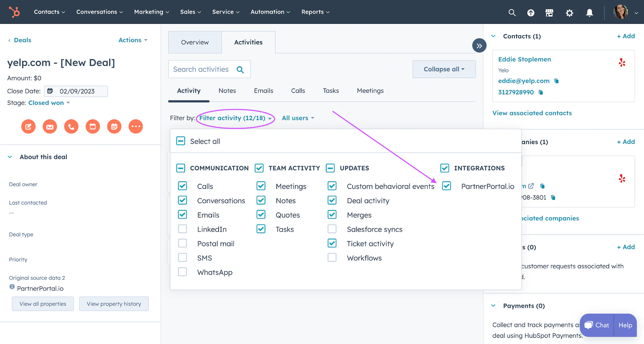Click the create note icon button
This screenshot has width=644, height=344.
coord(28,126)
